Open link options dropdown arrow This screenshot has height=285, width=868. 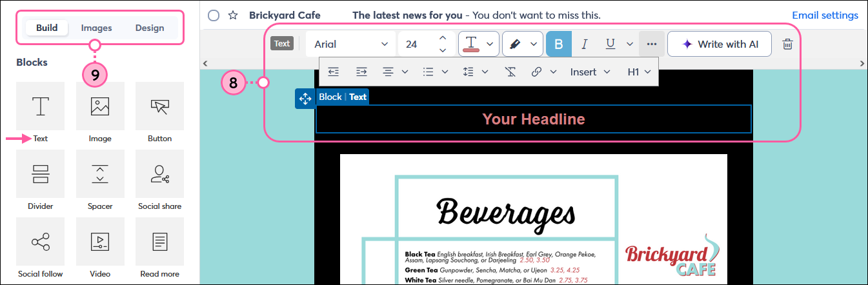click(x=553, y=72)
